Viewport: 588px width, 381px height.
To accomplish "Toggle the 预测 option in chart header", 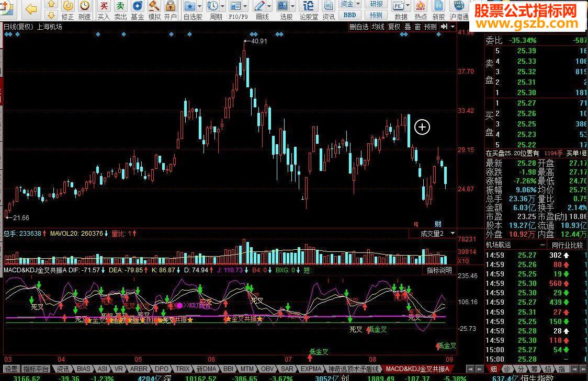I will coord(431,27).
